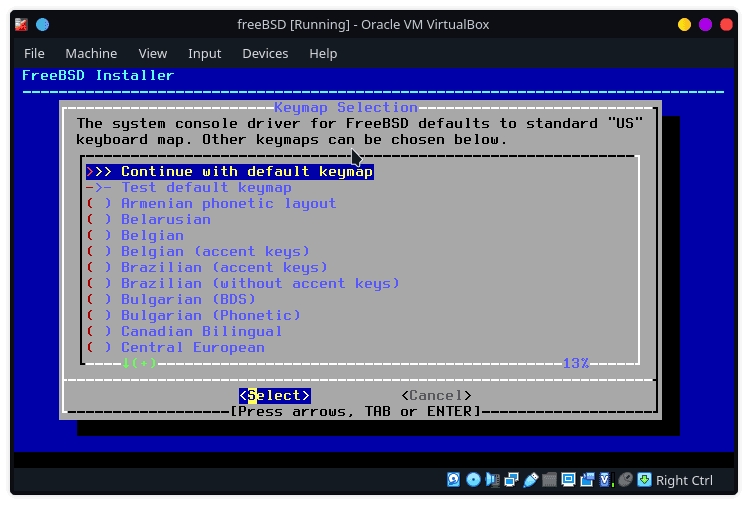Viewport: 748px width, 505px height.
Task: Close the VirtualBox window with red button
Action: 726,24
